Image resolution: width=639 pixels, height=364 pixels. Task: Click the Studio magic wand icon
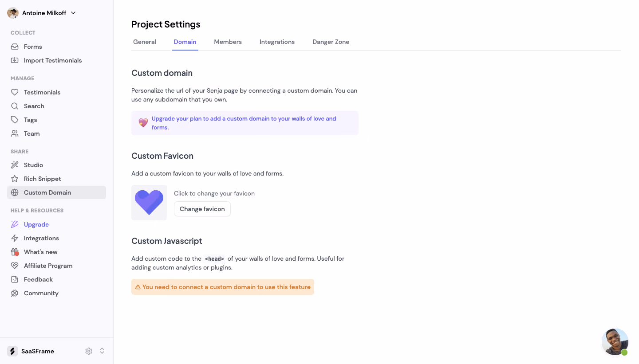[x=15, y=165]
